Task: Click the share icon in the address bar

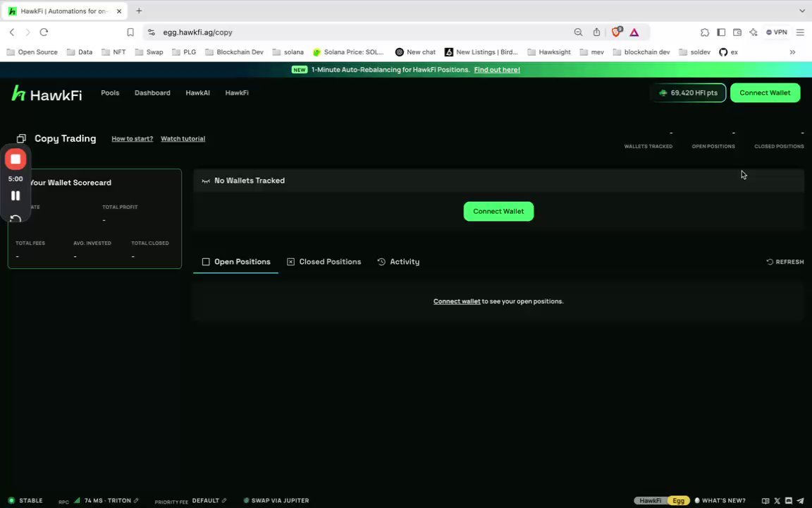Action: click(x=596, y=32)
